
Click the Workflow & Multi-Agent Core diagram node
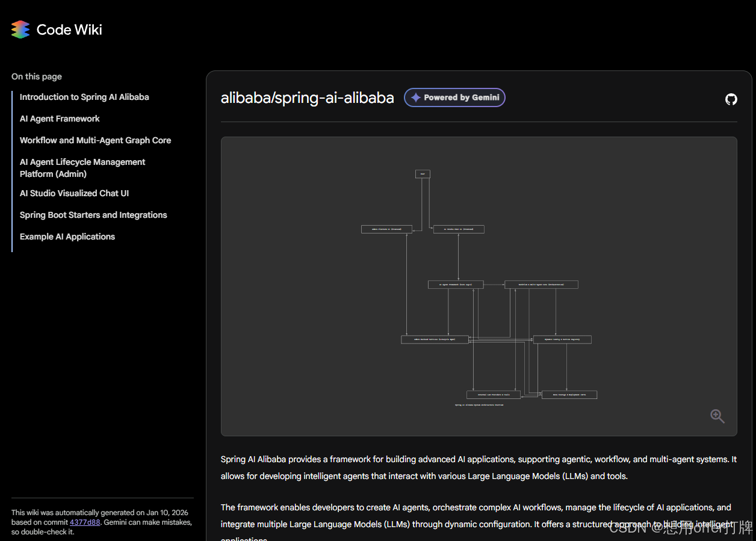tap(541, 285)
